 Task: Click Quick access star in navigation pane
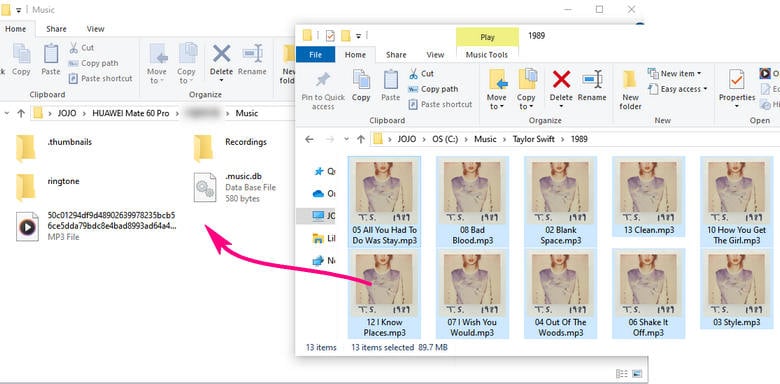(x=319, y=171)
